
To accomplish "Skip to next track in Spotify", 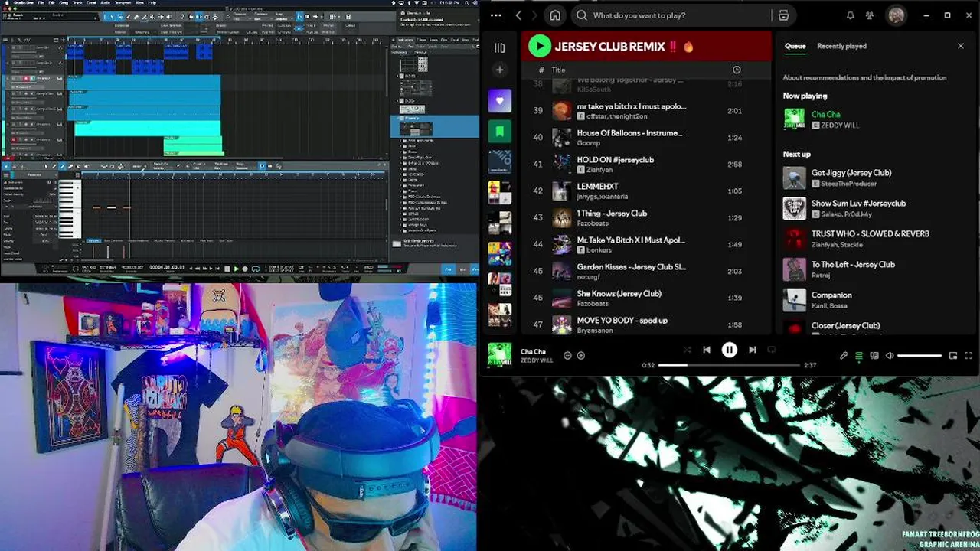I will tap(753, 350).
